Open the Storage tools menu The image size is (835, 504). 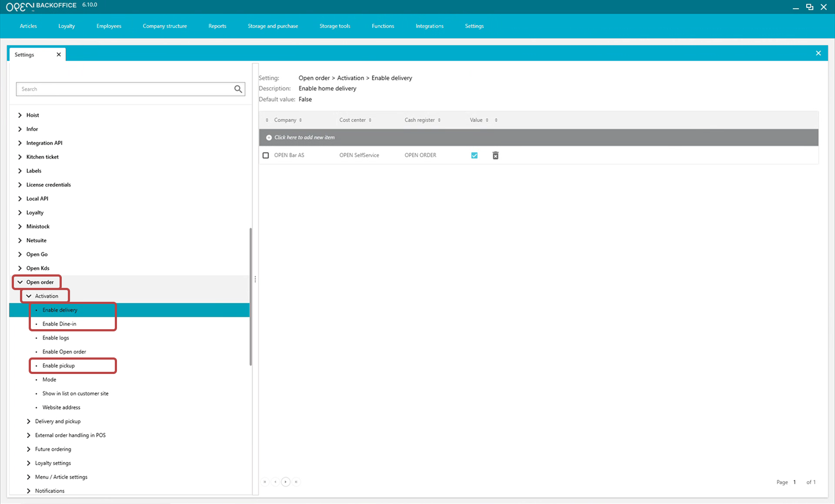(x=335, y=26)
